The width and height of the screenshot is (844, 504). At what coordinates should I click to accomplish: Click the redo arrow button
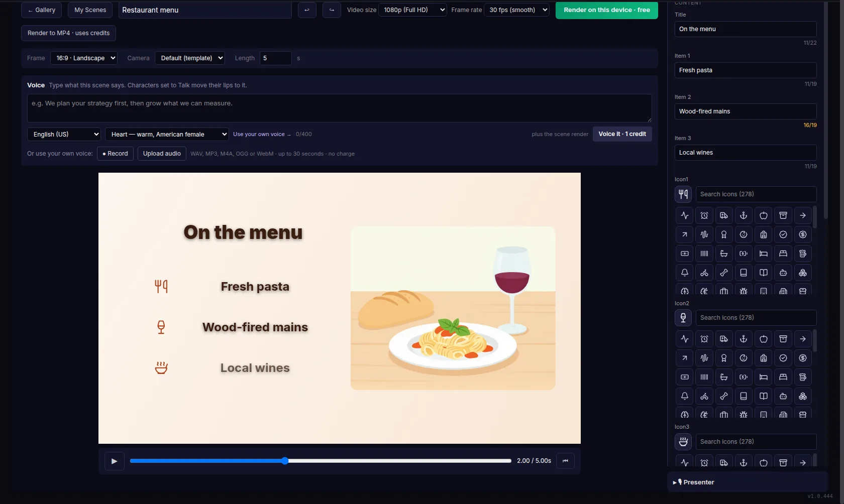tap(332, 10)
